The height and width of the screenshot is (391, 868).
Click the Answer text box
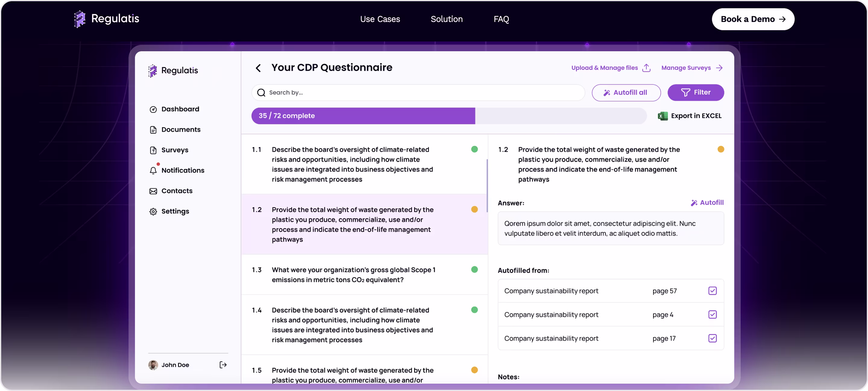611,228
